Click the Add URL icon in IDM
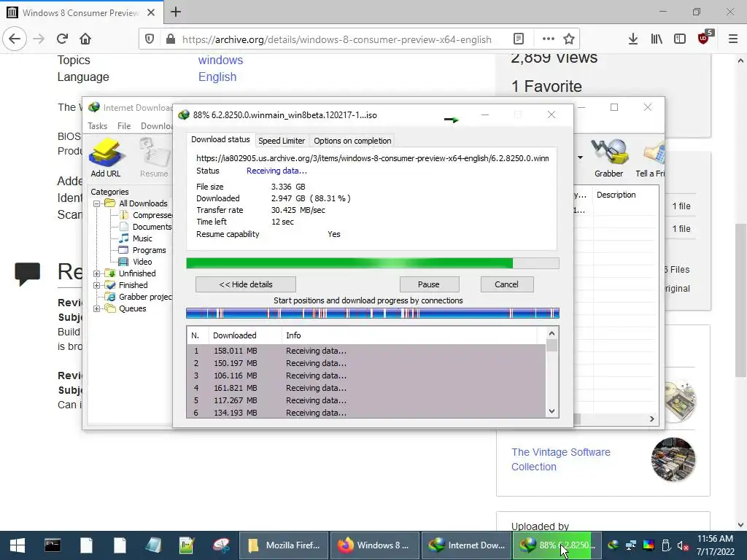 coord(106,157)
